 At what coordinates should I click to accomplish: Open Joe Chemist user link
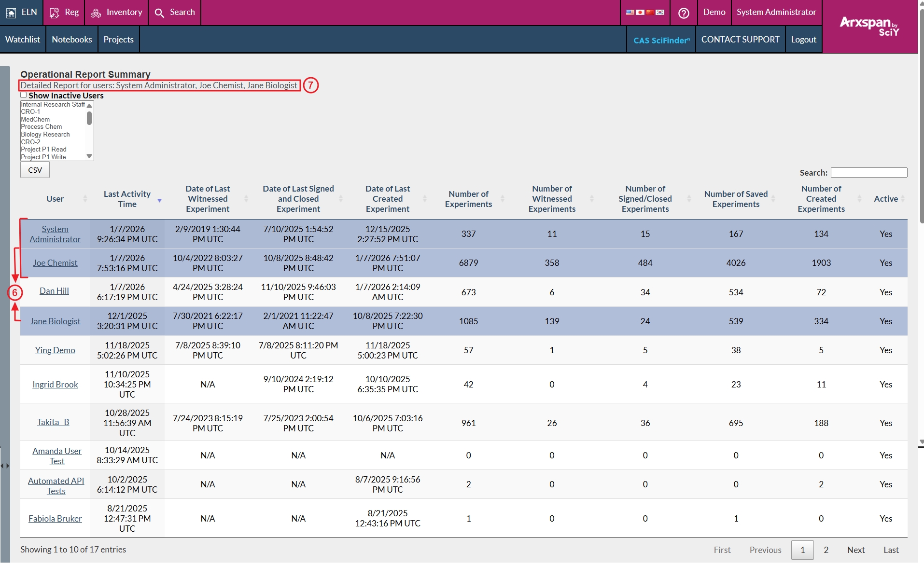[55, 263]
